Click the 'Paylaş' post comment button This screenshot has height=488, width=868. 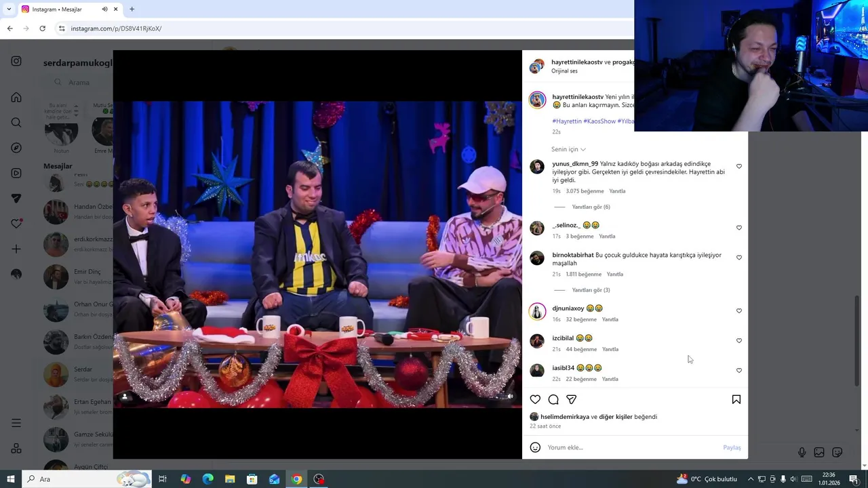pyautogui.click(x=732, y=447)
